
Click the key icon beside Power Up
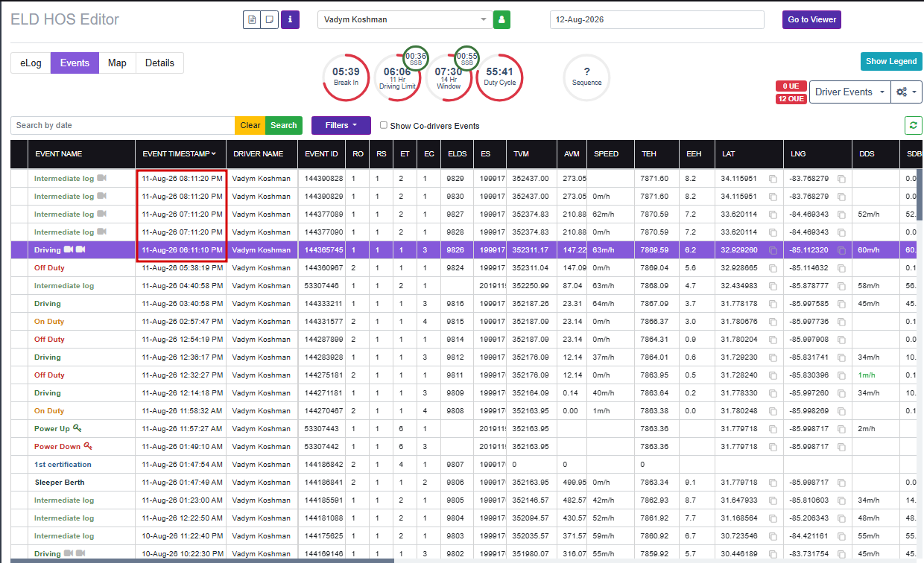77,428
